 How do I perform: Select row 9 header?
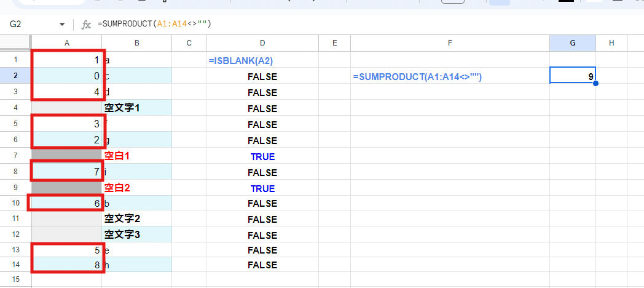pos(15,188)
